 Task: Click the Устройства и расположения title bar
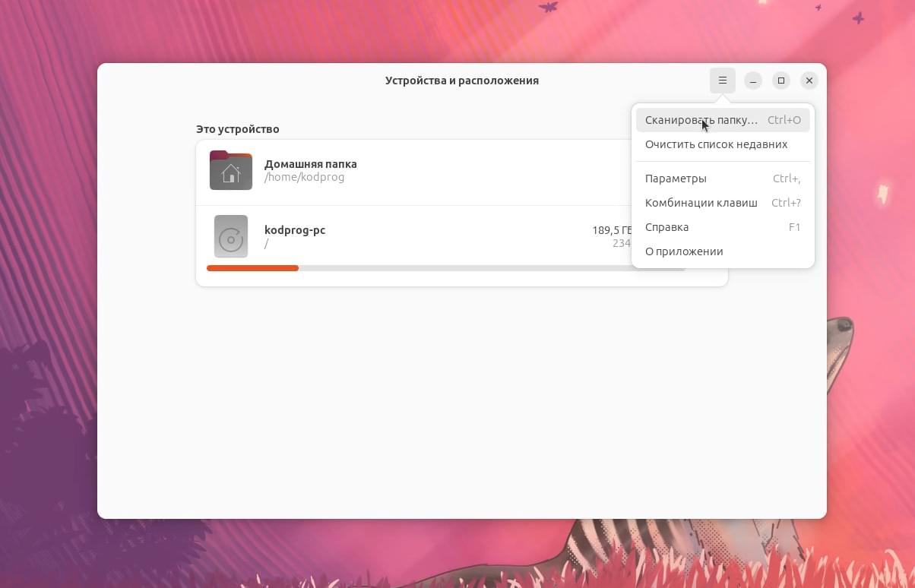[462, 81]
